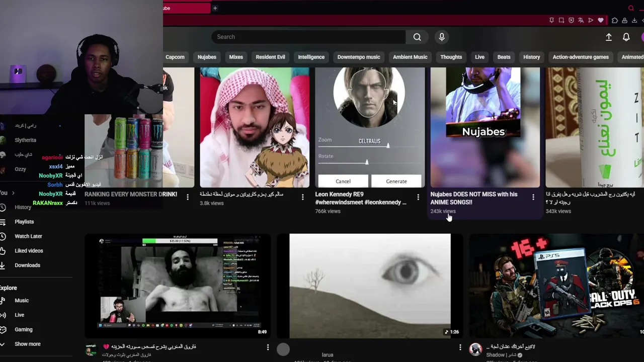Expand the You section chevron
Screen dimensions: 644x362
[13, 193]
